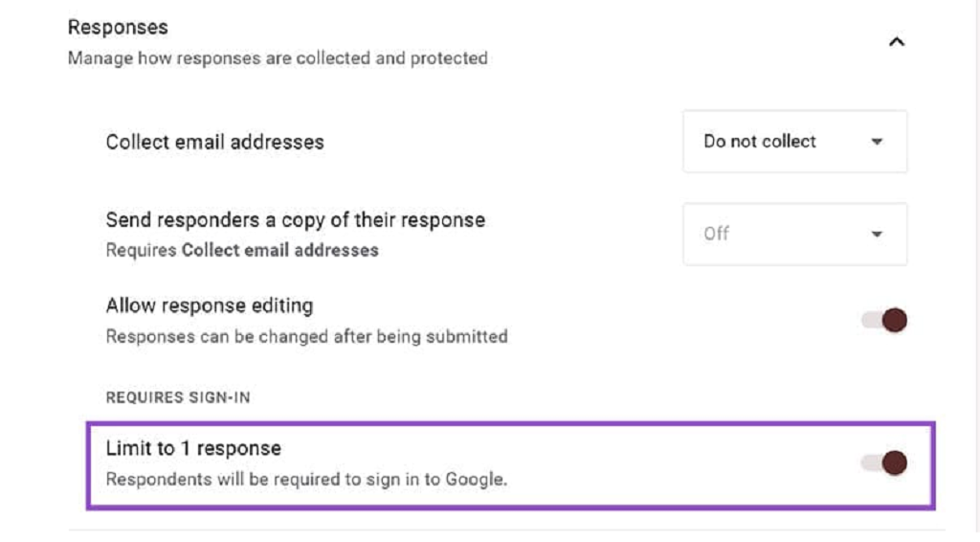Screen dimensions: 980x542
Task: Click the "Responses" section heading
Action: pos(118,27)
